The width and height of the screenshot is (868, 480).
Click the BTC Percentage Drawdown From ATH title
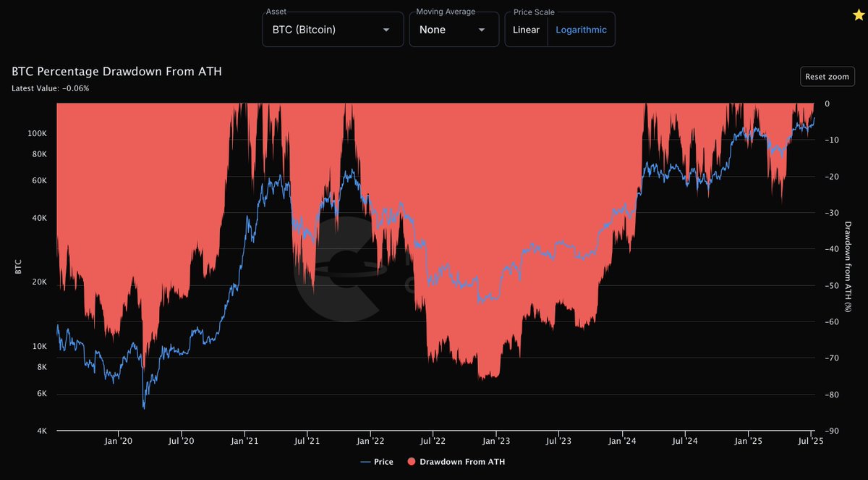tap(116, 72)
